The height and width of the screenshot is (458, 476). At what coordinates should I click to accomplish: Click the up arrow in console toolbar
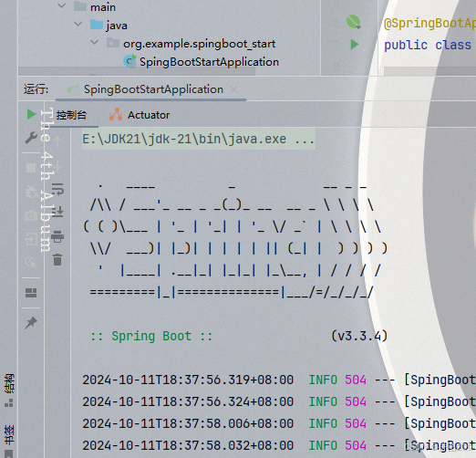coord(57,141)
